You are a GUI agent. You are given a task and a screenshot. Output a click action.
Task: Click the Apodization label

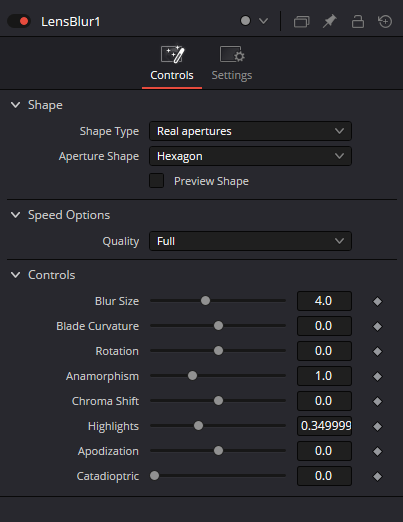click(108, 451)
